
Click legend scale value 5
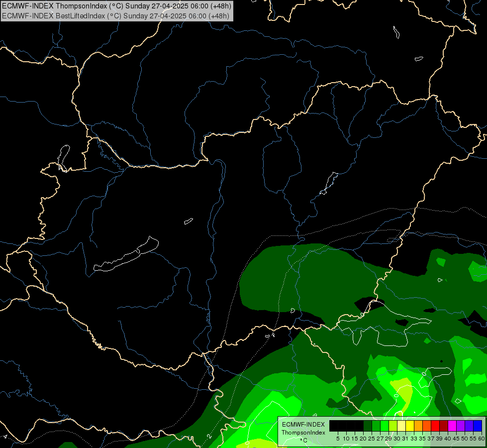(338, 439)
